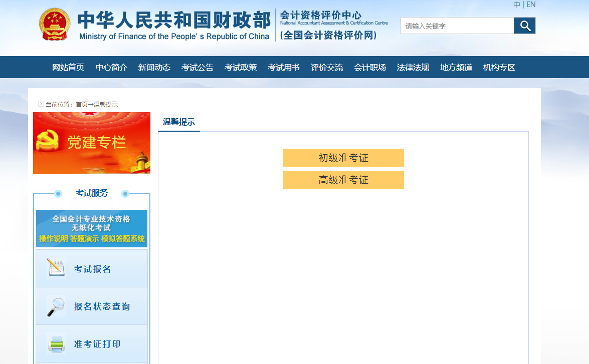Click the magnifying glass icon beside 报名状态查询
This screenshot has height=364, width=589.
click(56, 306)
